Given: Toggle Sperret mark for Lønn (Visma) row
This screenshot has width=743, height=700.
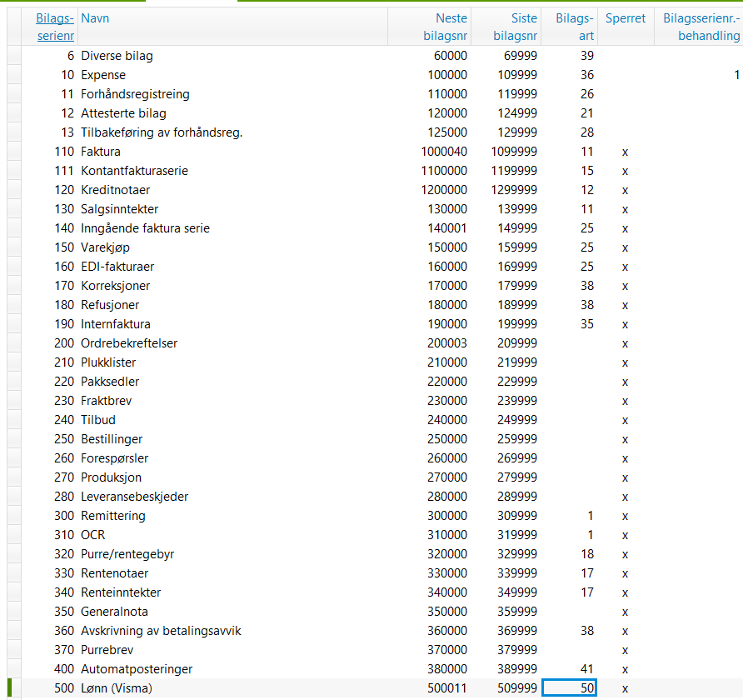Looking at the screenshot, I should tap(625, 688).
